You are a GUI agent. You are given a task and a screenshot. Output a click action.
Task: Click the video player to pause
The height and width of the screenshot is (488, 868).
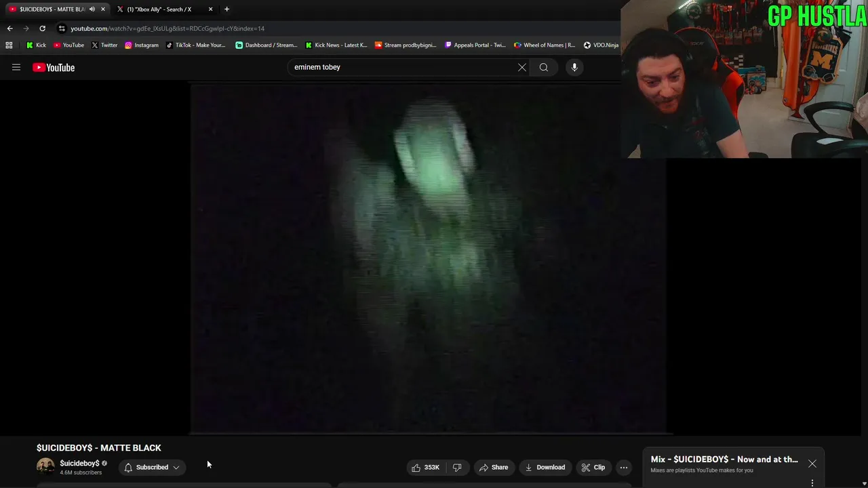427,258
